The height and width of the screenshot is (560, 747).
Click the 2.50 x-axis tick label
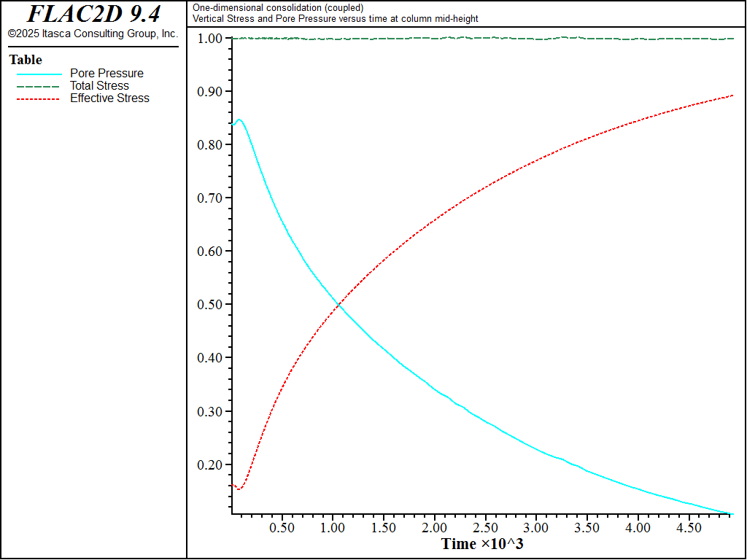tap(486, 527)
